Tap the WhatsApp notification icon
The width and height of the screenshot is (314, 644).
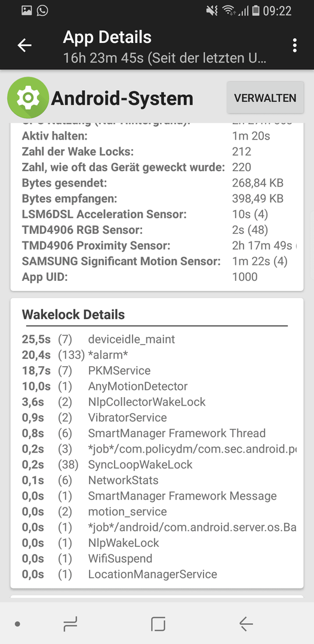pyautogui.click(x=42, y=11)
